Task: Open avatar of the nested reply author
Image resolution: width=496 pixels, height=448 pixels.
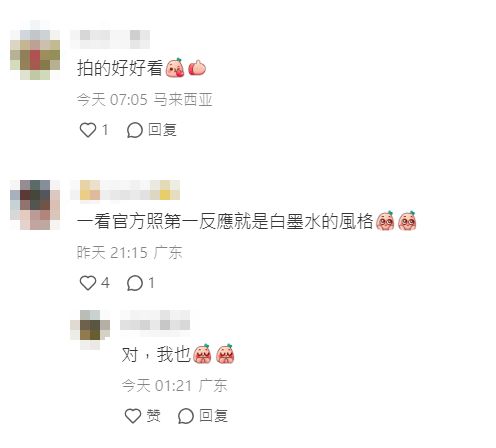Action: coord(90,329)
